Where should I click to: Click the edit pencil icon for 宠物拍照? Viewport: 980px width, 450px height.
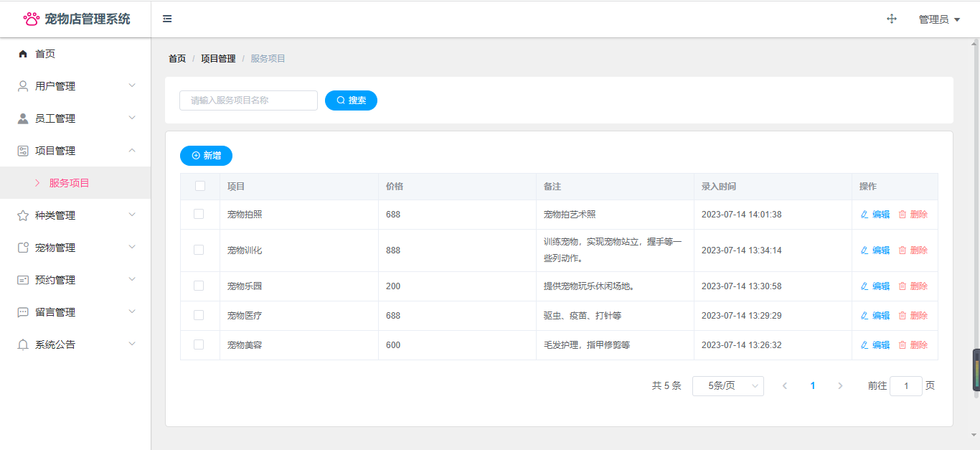(864, 214)
